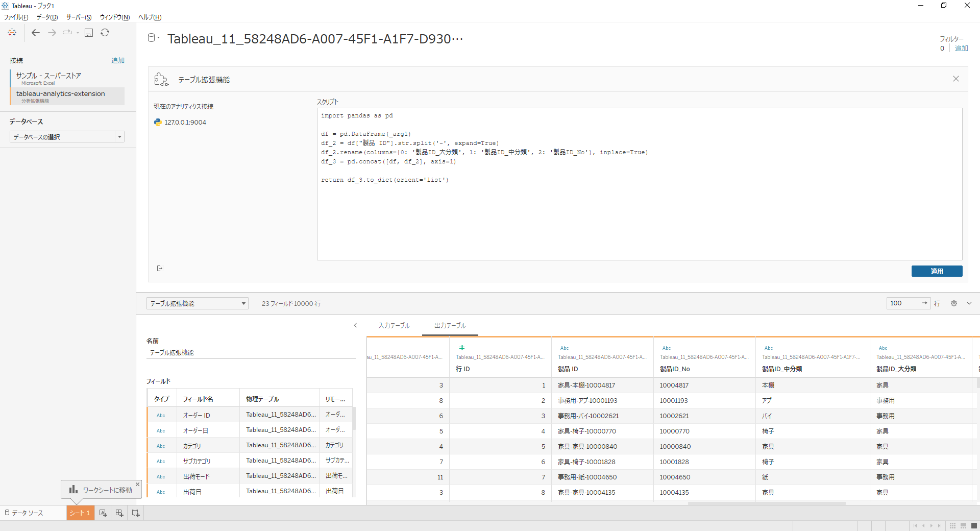Image resolution: width=980 pixels, height=531 pixels.
Task: Click the save disk icon in the toolbar
Action: click(89, 33)
